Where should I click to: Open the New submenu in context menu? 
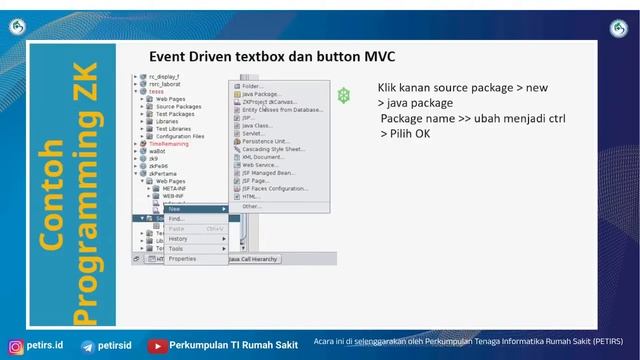tap(196, 209)
